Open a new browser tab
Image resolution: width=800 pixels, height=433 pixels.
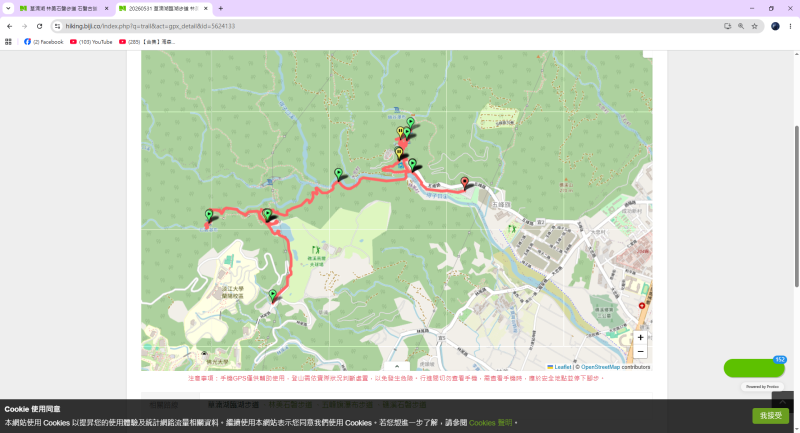(220, 9)
